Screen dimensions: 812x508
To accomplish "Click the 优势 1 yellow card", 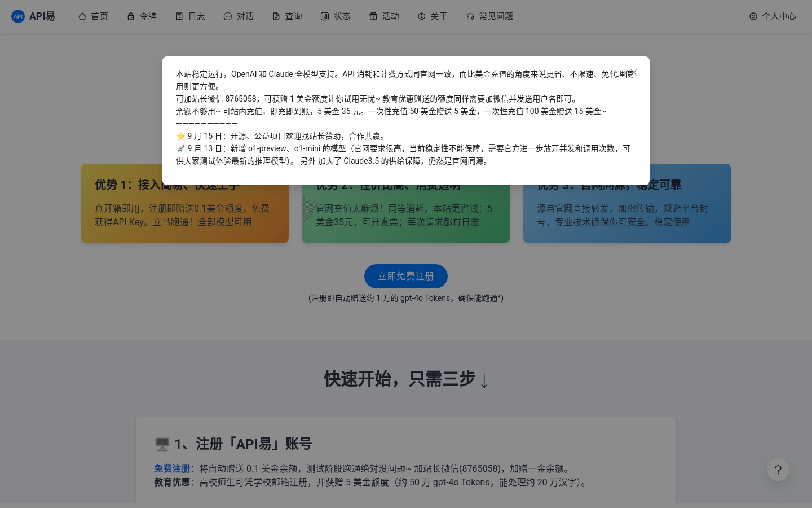I will tap(185, 203).
